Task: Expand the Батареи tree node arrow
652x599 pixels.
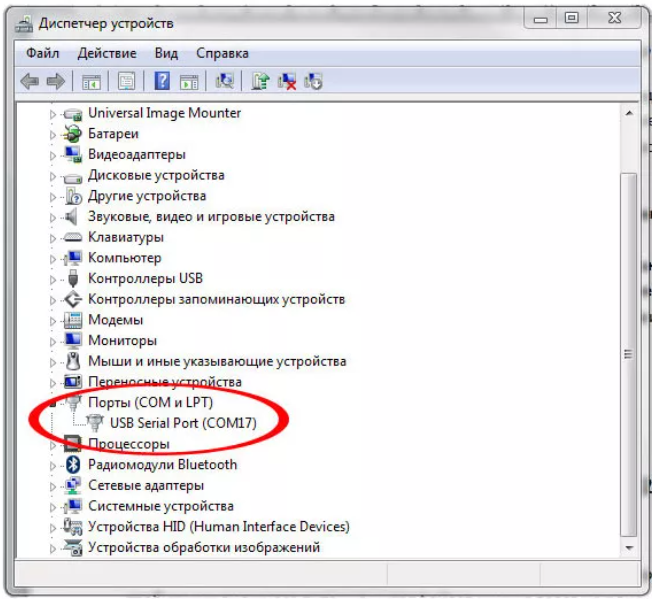Action: (52, 135)
